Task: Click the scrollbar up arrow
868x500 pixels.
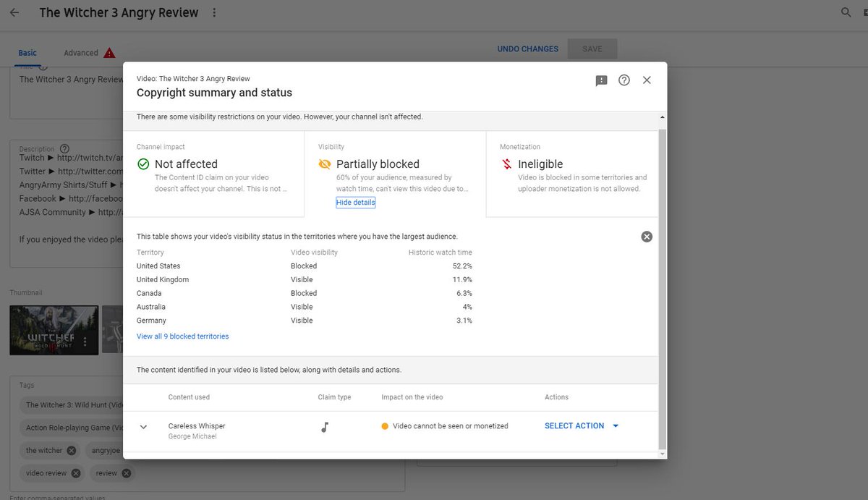Action: [662, 116]
